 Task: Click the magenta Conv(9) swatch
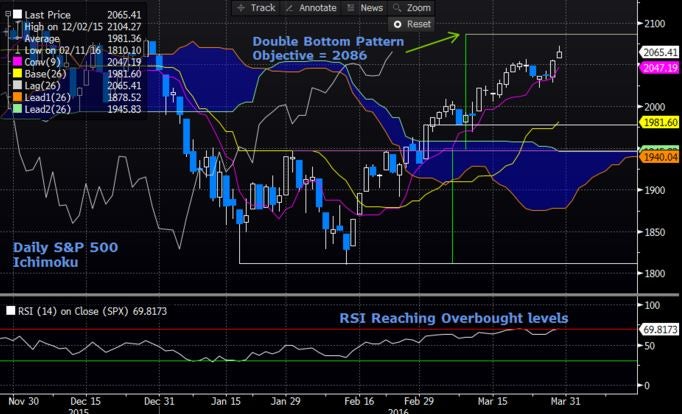pos(17,62)
